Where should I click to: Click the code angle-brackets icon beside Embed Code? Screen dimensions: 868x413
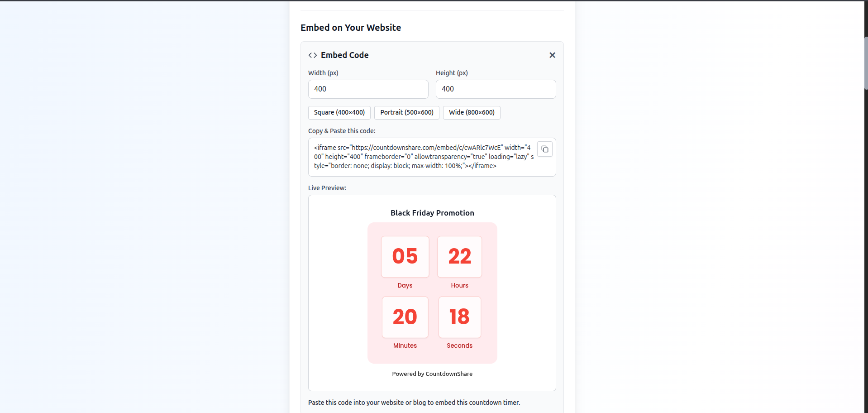point(312,55)
